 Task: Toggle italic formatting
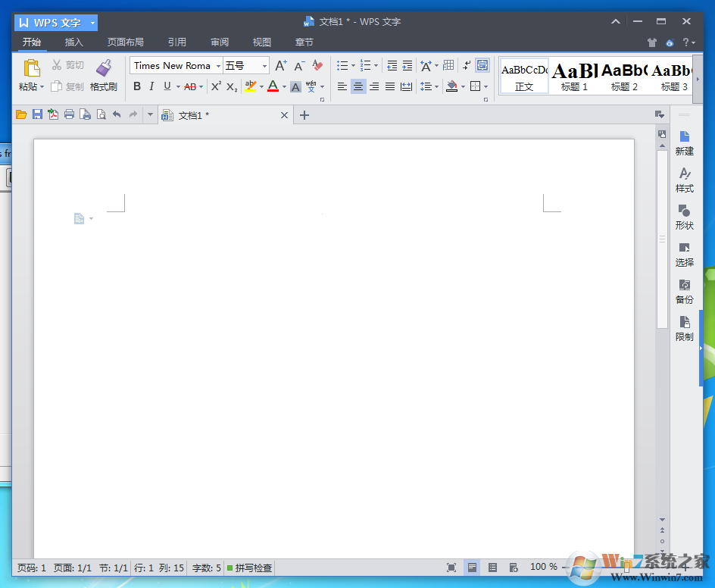click(151, 86)
